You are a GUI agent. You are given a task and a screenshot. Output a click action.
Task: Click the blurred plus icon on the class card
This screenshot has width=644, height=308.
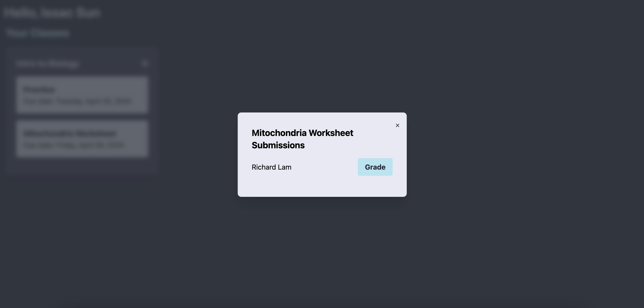pos(145,63)
